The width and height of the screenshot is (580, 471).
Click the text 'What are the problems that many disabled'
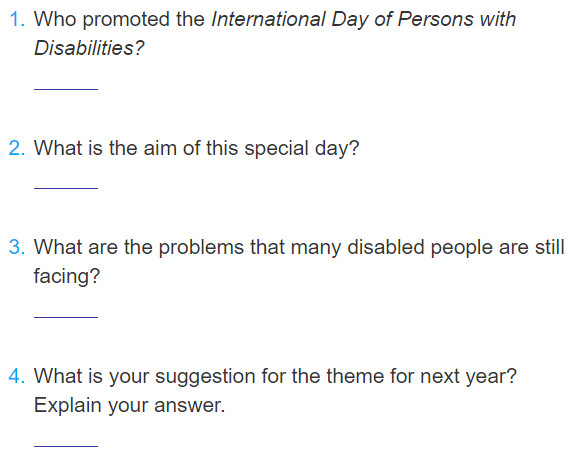229,247
